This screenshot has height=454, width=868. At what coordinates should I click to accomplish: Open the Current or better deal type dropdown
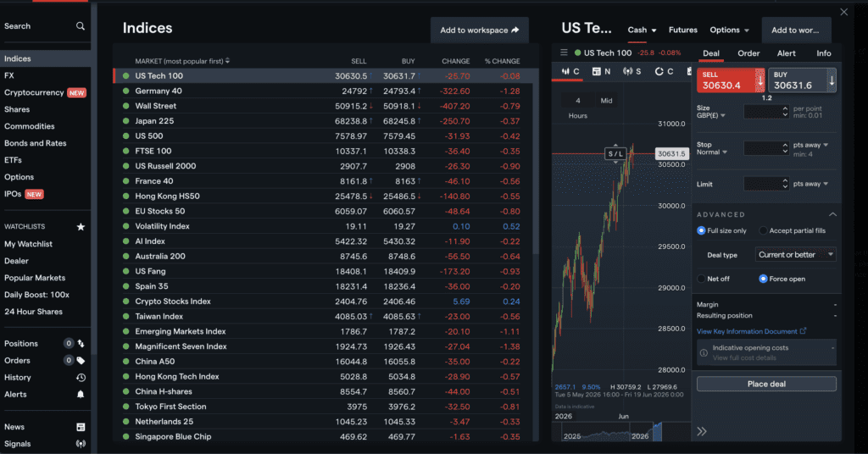[795, 254]
